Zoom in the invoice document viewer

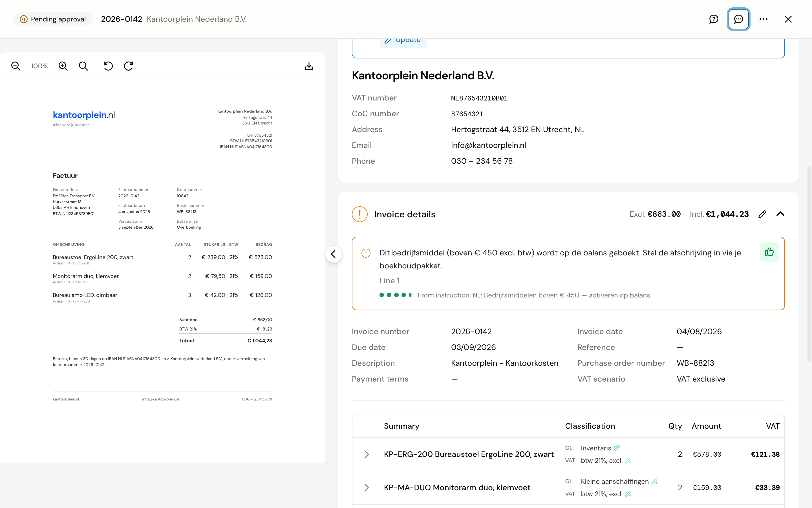click(x=63, y=66)
